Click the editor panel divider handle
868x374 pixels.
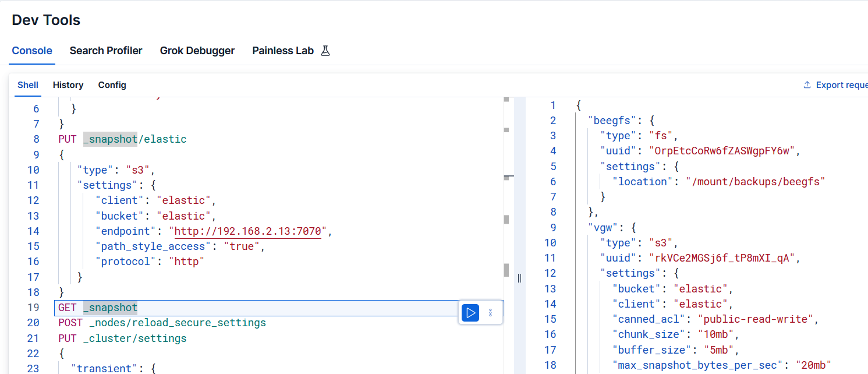click(x=519, y=278)
